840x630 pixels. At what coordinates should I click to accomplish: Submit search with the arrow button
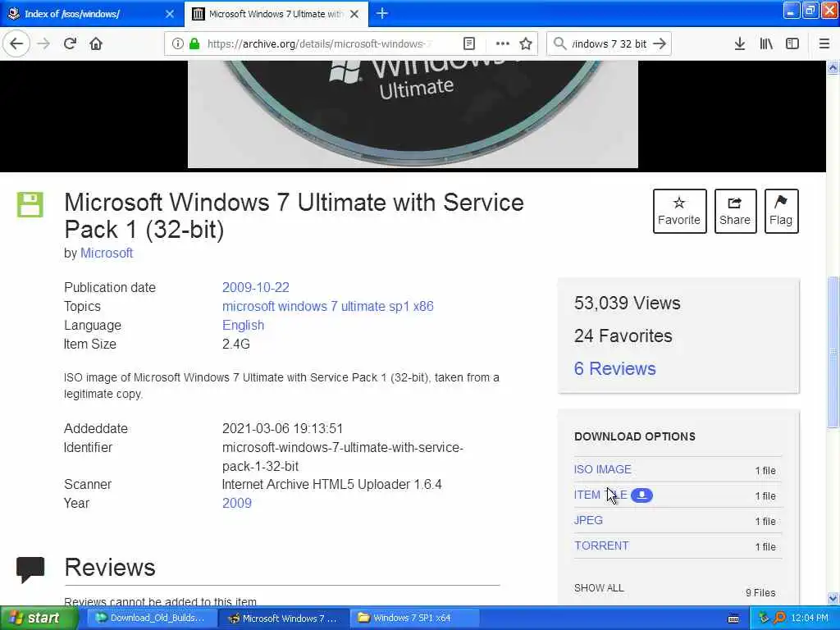[660, 43]
